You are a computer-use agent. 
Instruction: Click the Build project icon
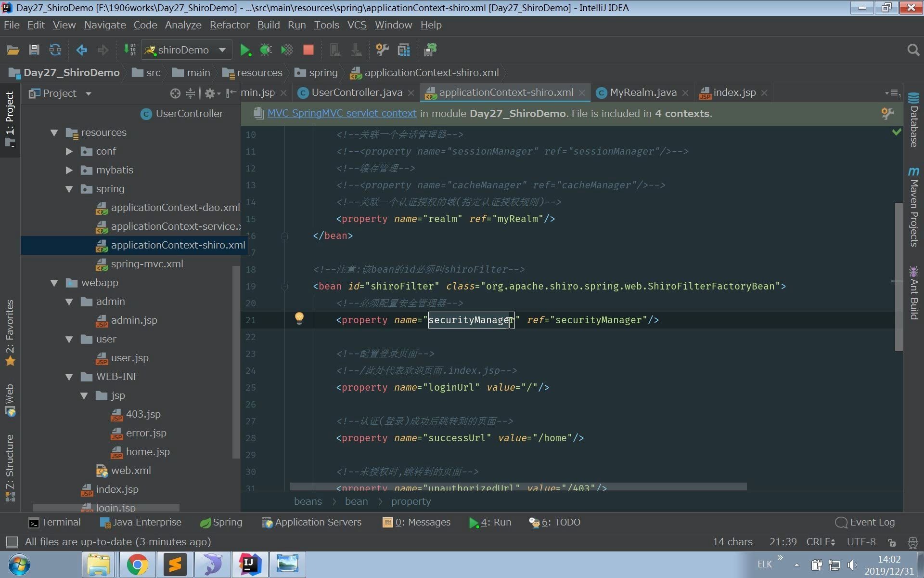[x=129, y=50]
